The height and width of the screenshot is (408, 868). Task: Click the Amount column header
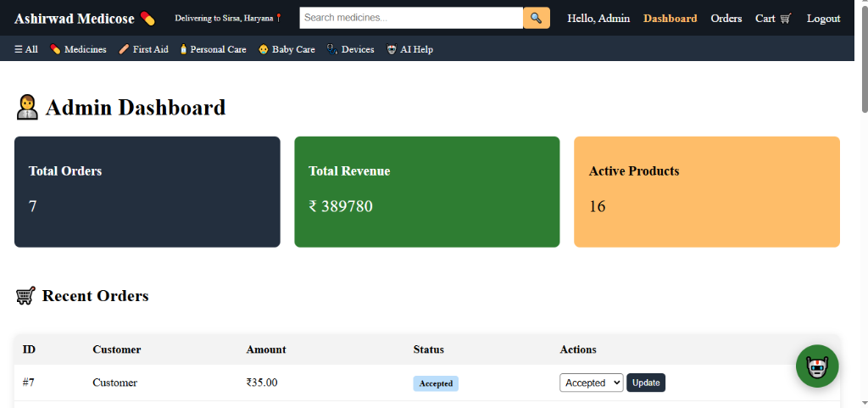pyautogui.click(x=266, y=349)
